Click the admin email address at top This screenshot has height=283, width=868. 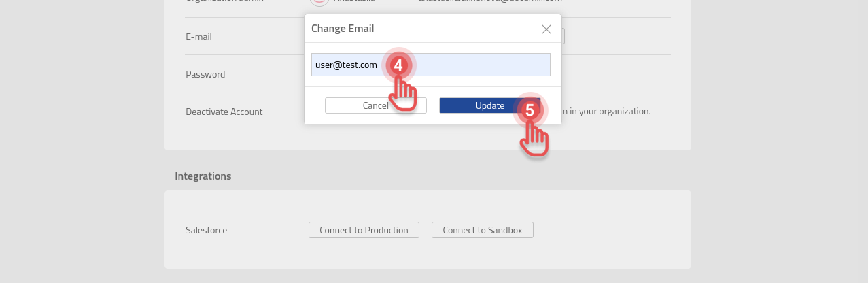[489, 2]
